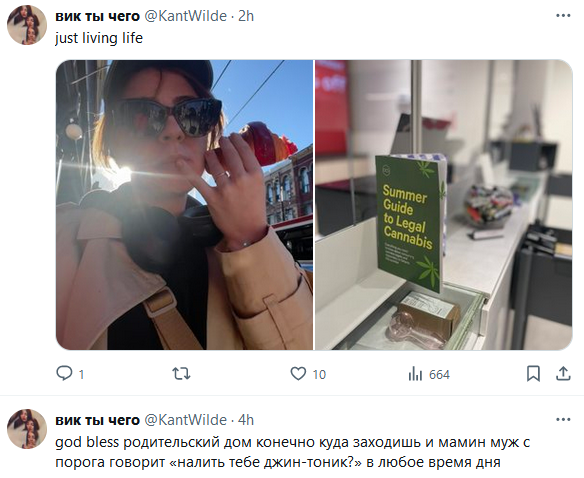Click display name on the second tweet
This screenshot has width=584, height=478.
click(x=97, y=421)
